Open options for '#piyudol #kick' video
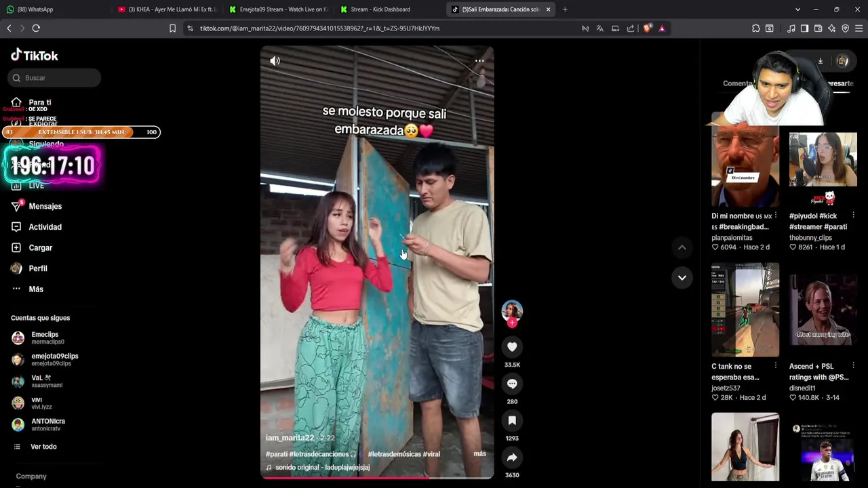868x488 pixels. point(853,216)
